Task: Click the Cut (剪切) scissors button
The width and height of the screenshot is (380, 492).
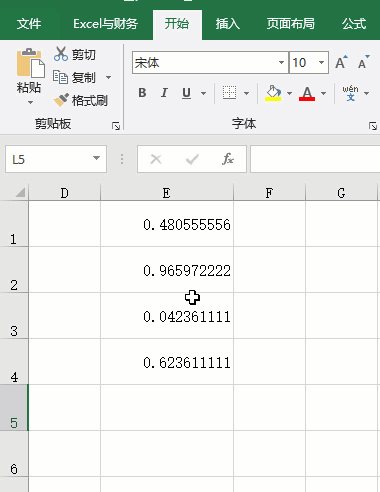Action: [75, 54]
